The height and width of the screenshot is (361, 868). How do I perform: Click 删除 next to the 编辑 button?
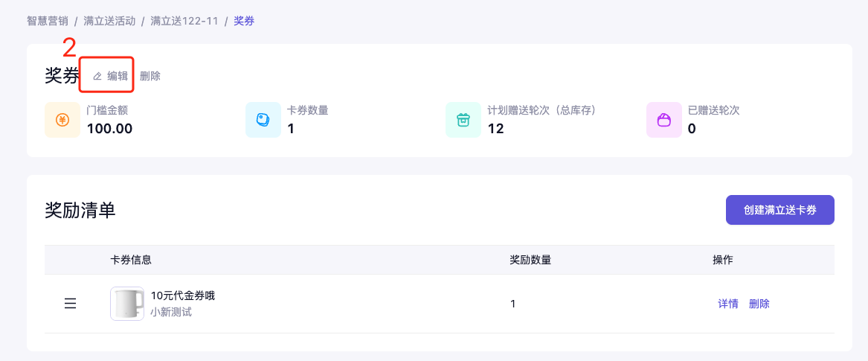tap(150, 76)
